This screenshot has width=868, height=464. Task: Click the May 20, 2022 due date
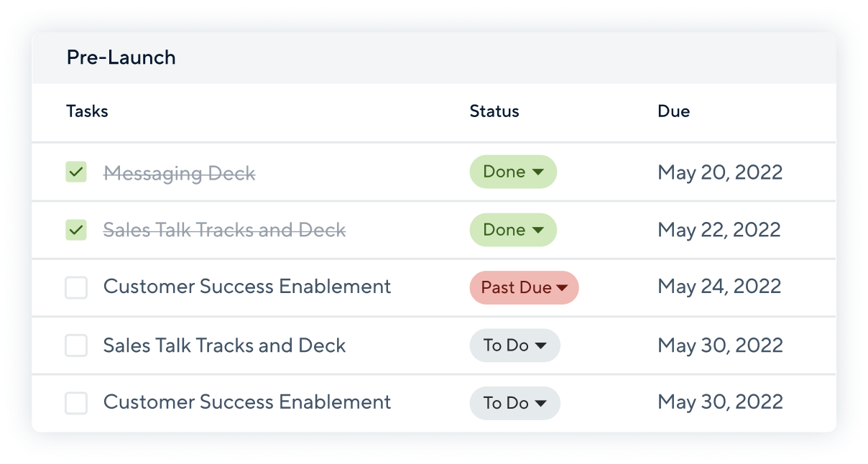(x=720, y=172)
